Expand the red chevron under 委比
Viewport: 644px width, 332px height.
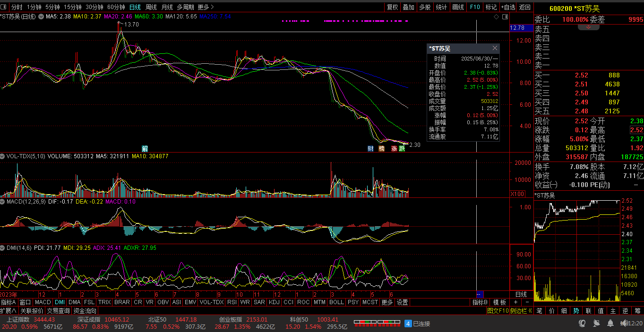pos(588,27)
